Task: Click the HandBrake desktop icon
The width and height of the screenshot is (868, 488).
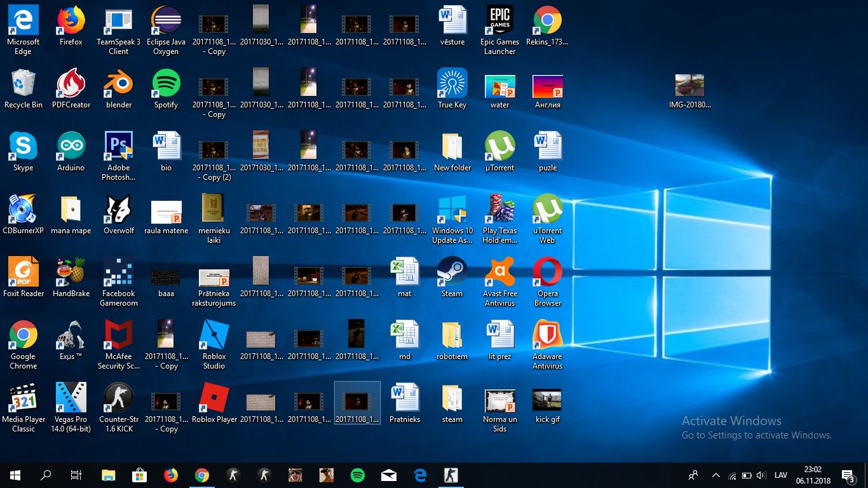Action: (71, 277)
